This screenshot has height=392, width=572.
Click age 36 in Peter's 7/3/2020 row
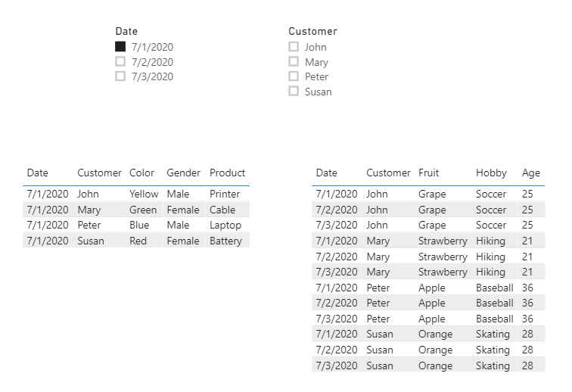point(527,319)
